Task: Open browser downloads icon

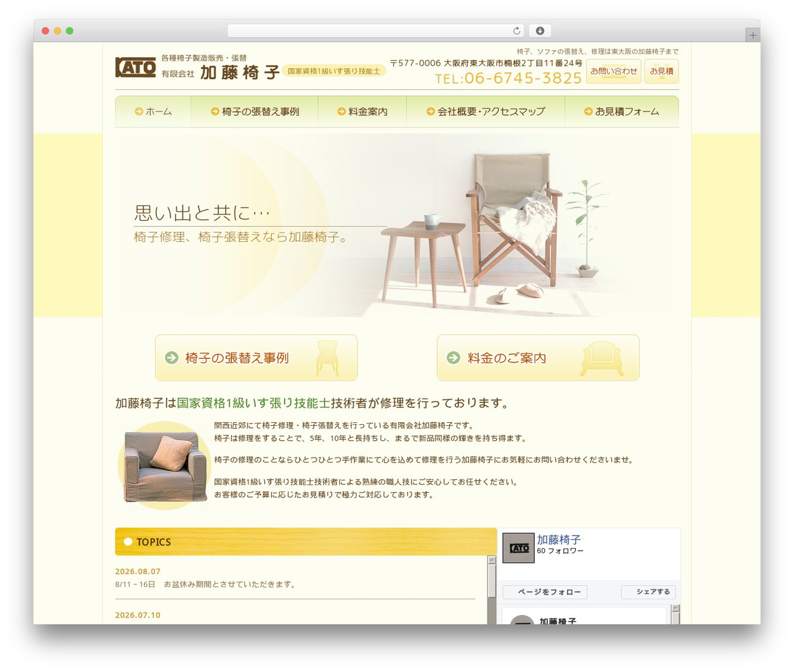Action: pyautogui.click(x=540, y=31)
